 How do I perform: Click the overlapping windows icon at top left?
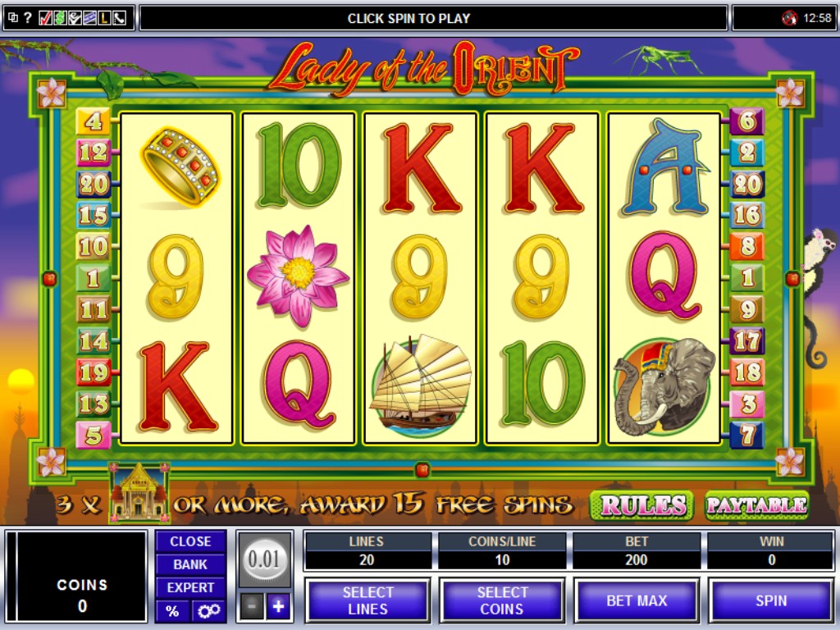pyautogui.click(x=13, y=18)
